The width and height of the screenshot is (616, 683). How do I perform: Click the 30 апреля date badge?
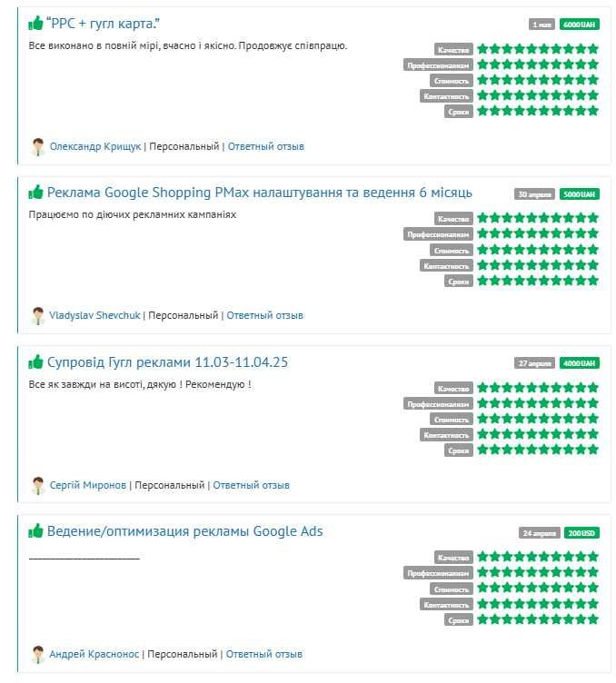click(x=534, y=194)
